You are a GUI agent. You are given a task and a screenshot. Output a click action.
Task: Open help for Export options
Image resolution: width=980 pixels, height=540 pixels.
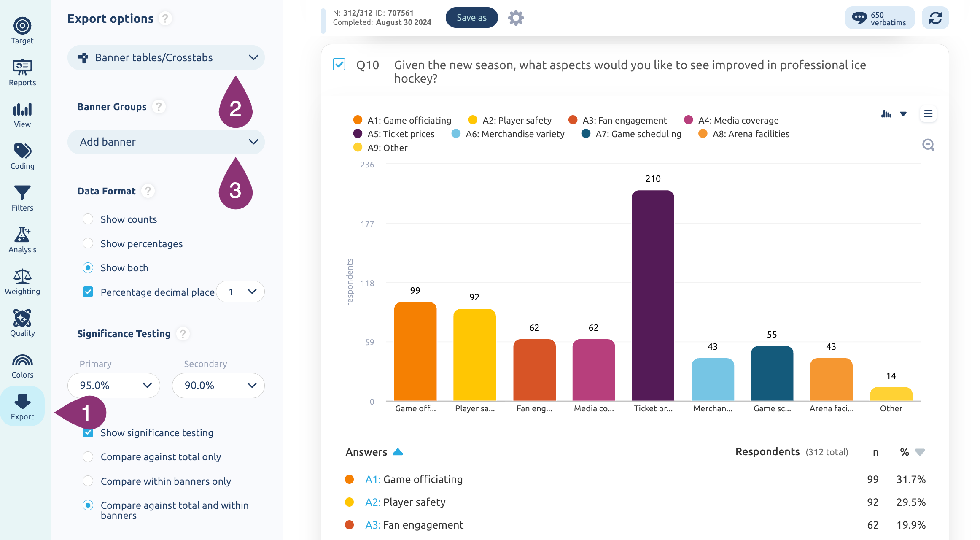pos(165,19)
